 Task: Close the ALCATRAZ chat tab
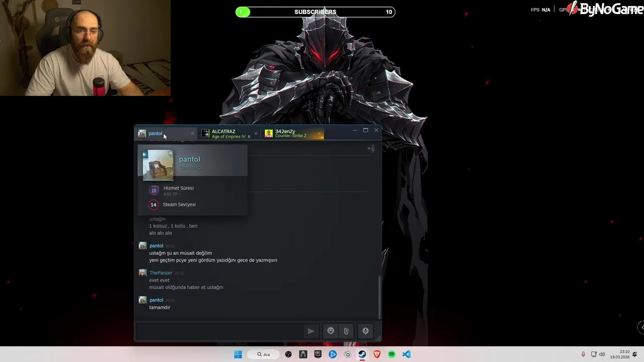coord(256,133)
